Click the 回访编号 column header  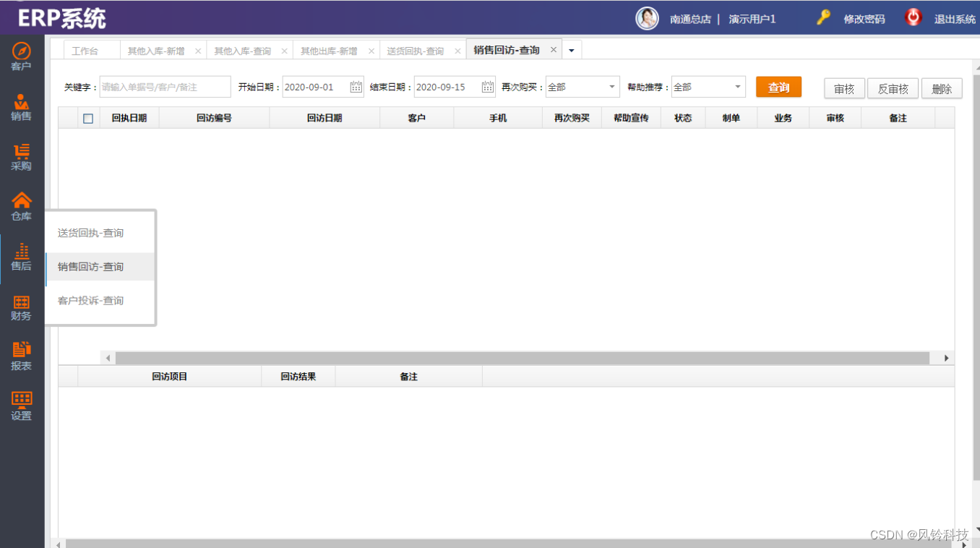click(214, 118)
